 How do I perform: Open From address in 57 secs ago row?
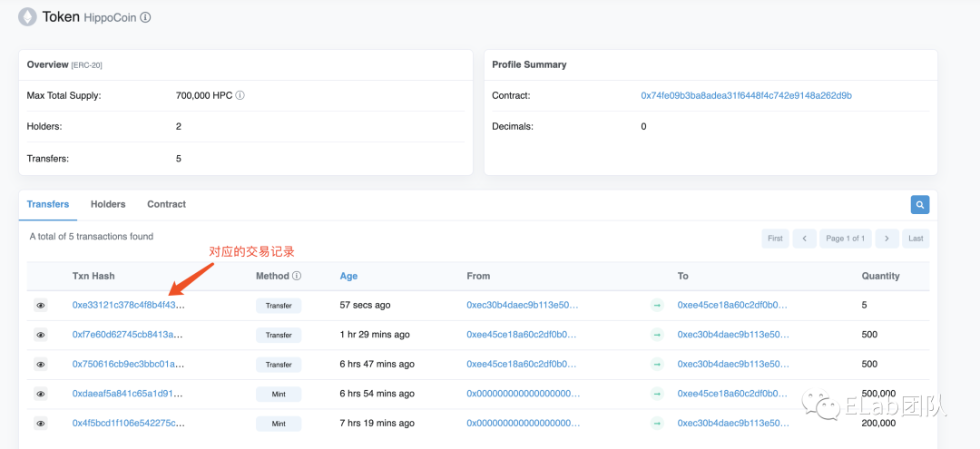point(523,306)
